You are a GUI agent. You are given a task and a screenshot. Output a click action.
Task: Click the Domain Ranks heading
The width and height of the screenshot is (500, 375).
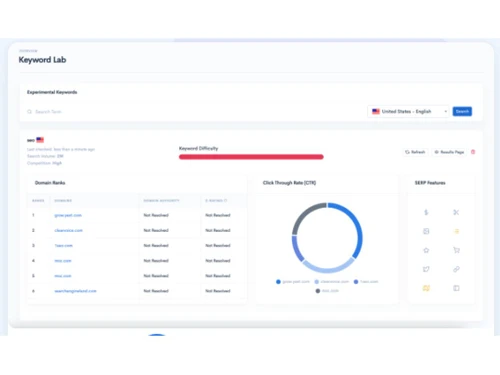click(50, 183)
